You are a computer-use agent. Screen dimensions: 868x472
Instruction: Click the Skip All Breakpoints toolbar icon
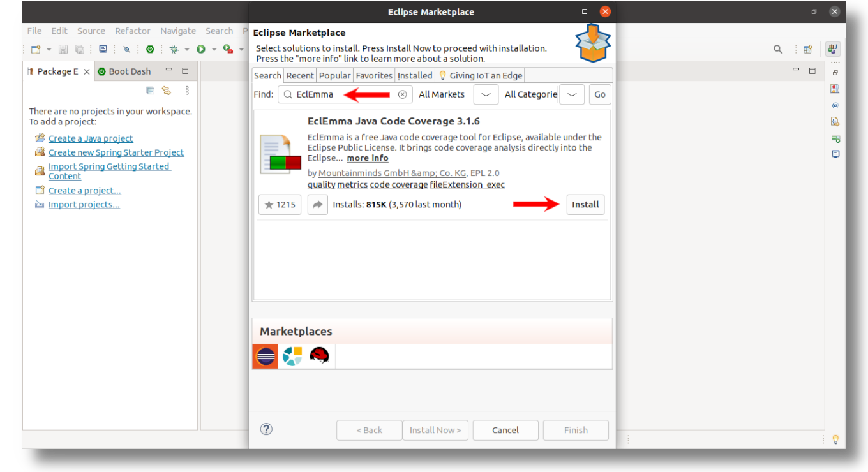(127, 49)
